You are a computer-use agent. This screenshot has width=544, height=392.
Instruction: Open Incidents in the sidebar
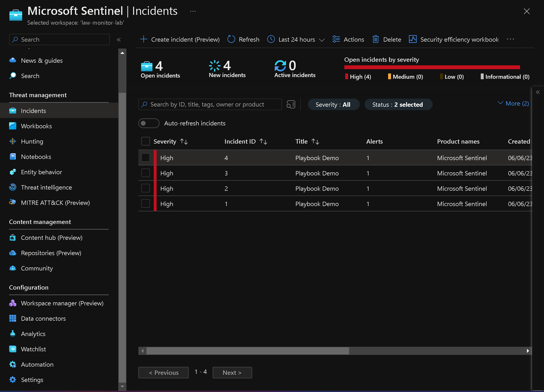tap(59, 111)
